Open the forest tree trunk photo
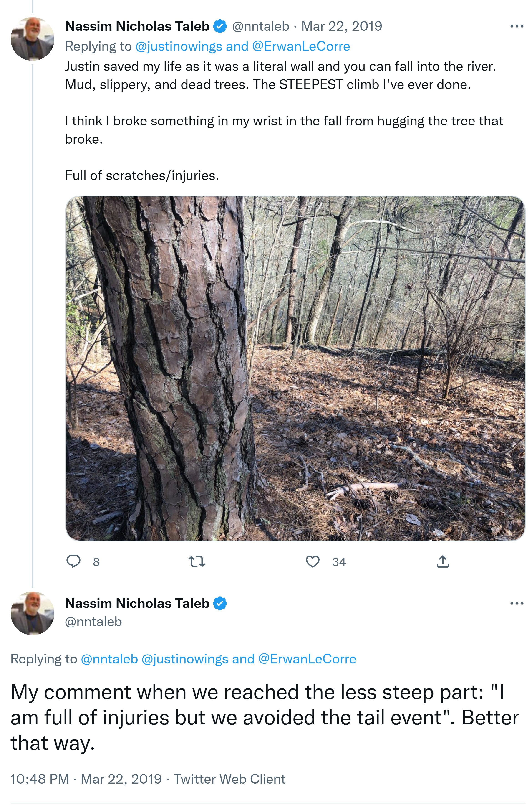The height and width of the screenshot is (805, 532). pos(295,368)
